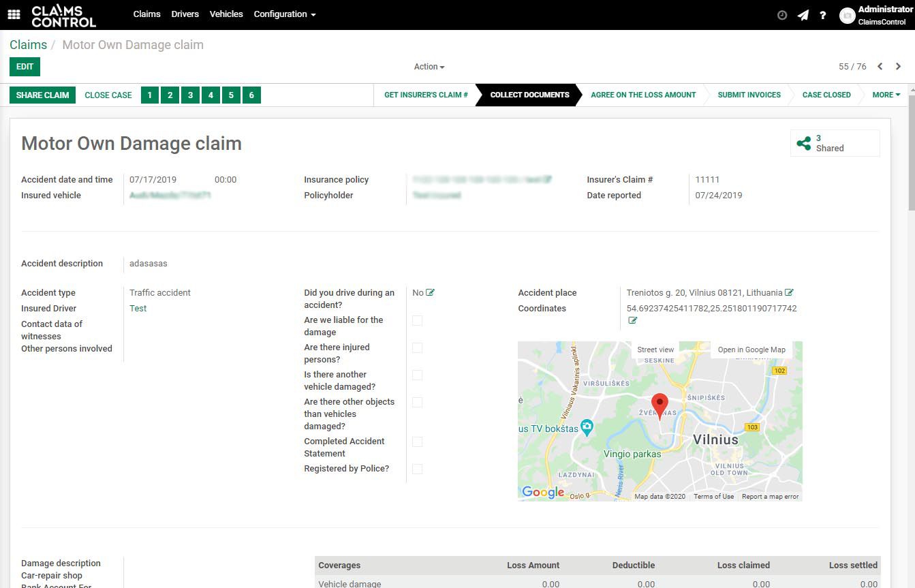Toggle 'Are we liable for the damage' checkbox
Viewport: 915px width, 588px height.
pos(418,320)
